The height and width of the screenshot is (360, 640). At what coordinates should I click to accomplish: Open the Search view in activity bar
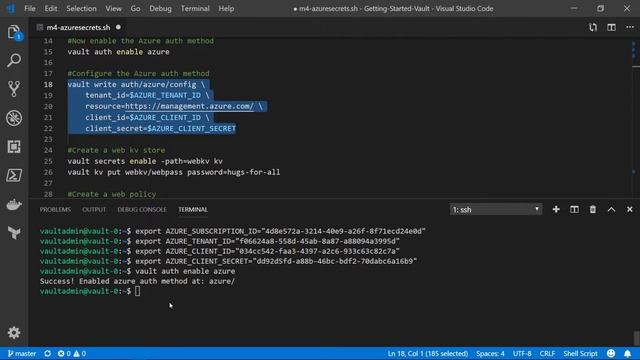tap(14, 60)
